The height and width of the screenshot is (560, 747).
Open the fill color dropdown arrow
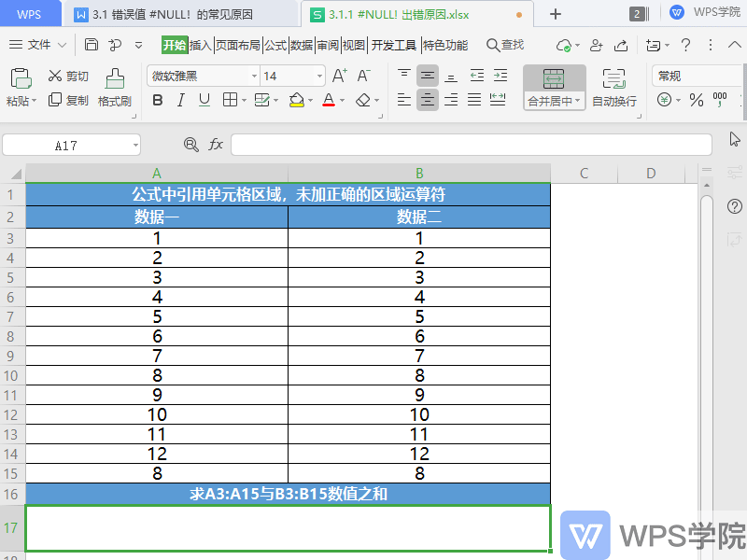coord(311,101)
